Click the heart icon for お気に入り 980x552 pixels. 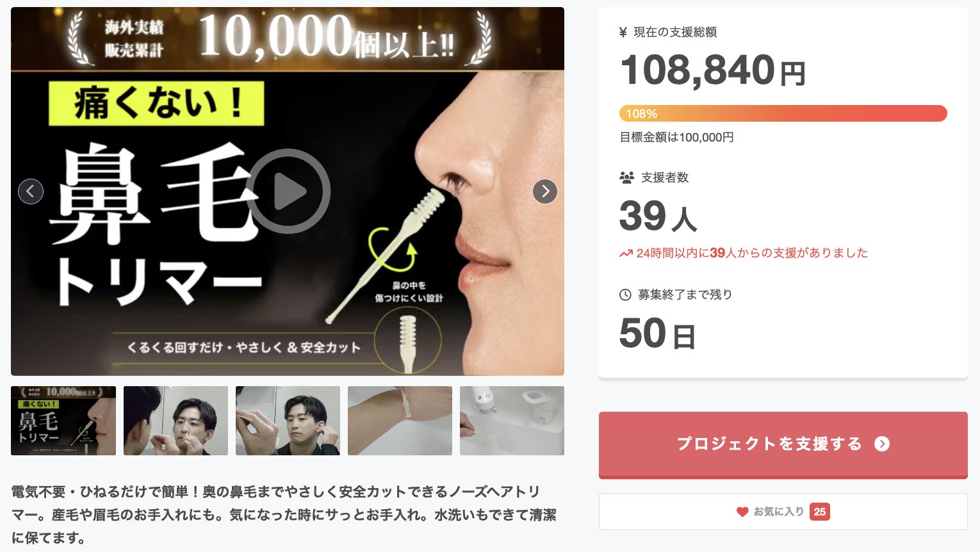(x=742, y=512)
